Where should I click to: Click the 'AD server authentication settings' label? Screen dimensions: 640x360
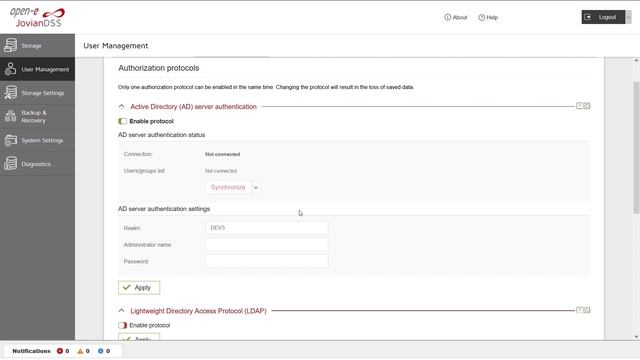click(164, 209)
